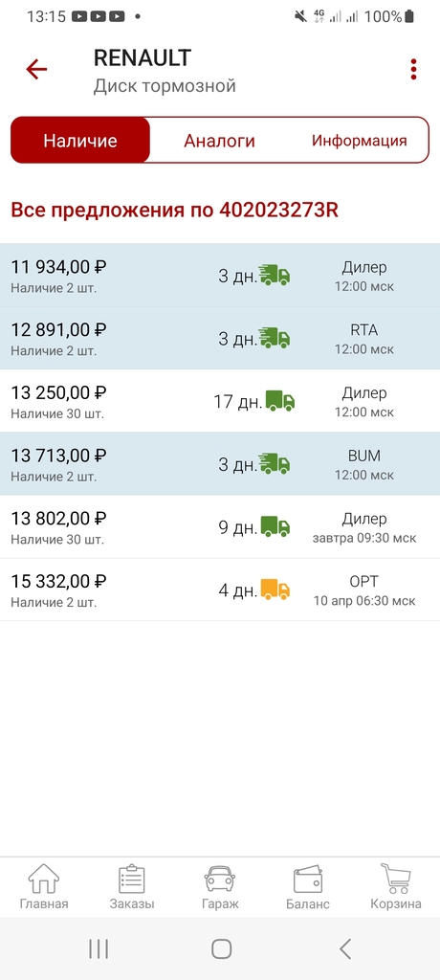Tap fast delivery truck on RTA offer

pyautogui.click(x=275, y=338)
